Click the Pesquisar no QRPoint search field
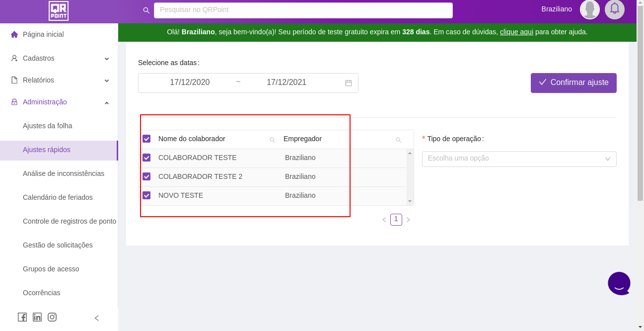 [303, 10]
